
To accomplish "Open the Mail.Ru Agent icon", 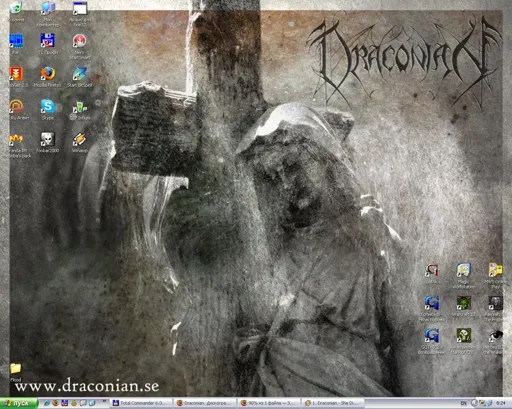I will pos(16,106).
